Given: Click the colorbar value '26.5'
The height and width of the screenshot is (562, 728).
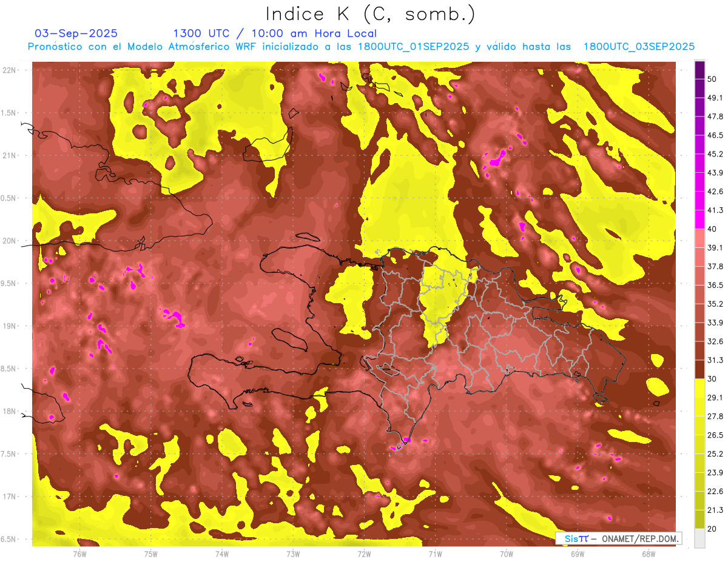Looking at the screenshot, I should pyautogui.click(x=715, y=435).
